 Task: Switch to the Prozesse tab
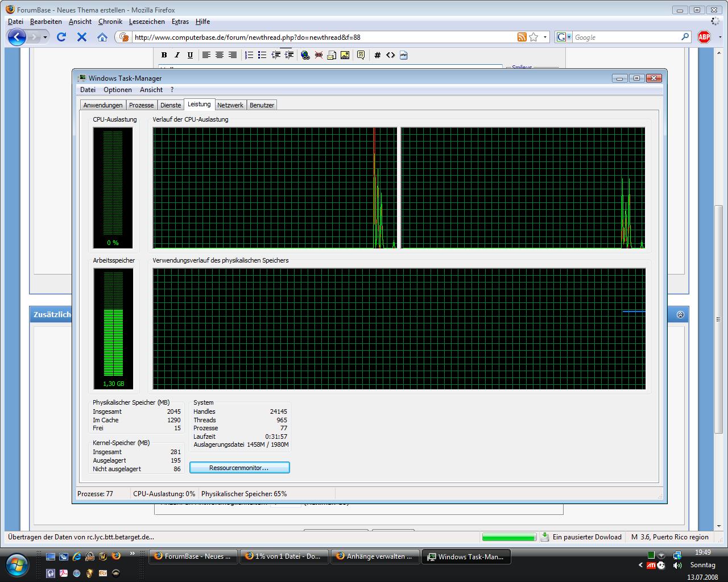(x=142, y=105)
